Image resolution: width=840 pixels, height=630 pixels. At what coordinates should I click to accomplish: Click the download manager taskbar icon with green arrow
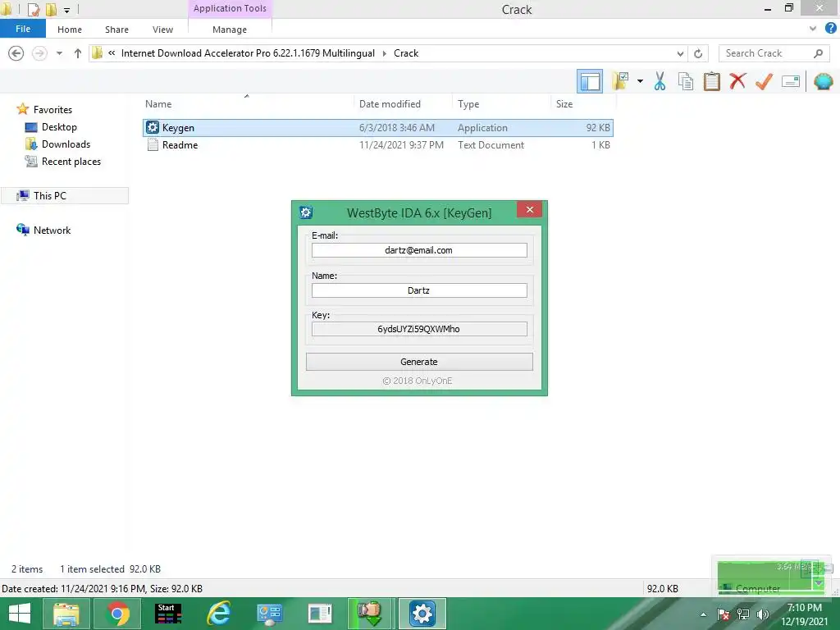click(370, 614)
